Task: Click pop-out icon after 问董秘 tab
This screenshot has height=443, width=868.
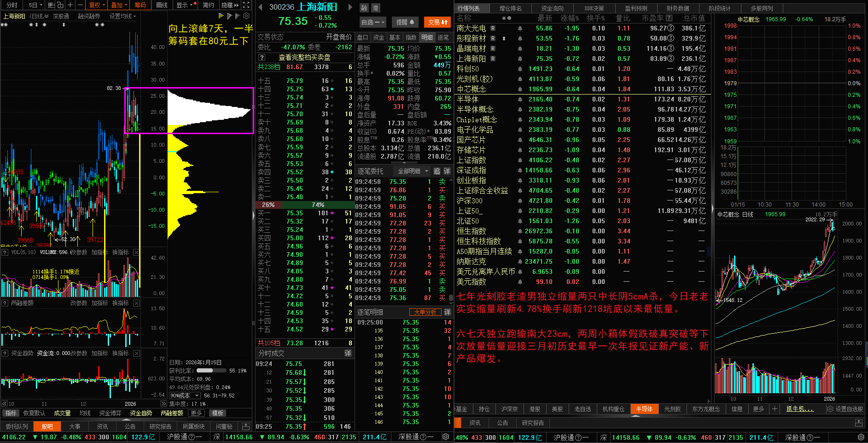Action: (x=246, y=426)
